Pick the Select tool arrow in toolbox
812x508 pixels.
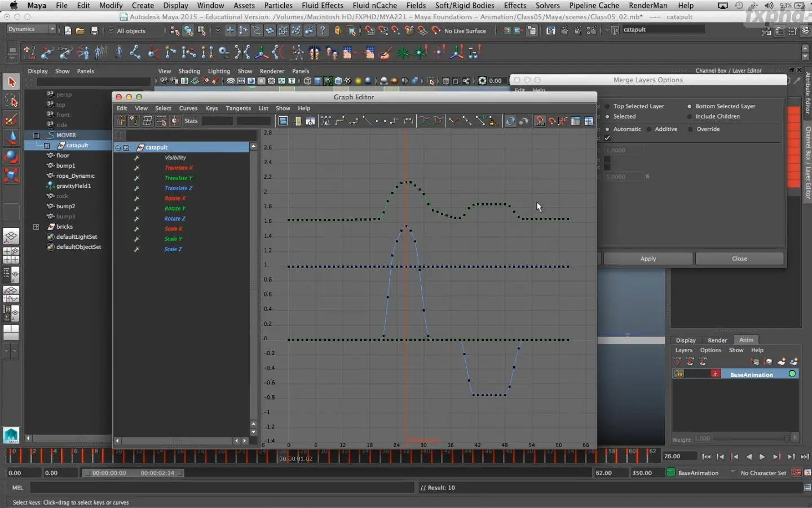coord(11,82)
